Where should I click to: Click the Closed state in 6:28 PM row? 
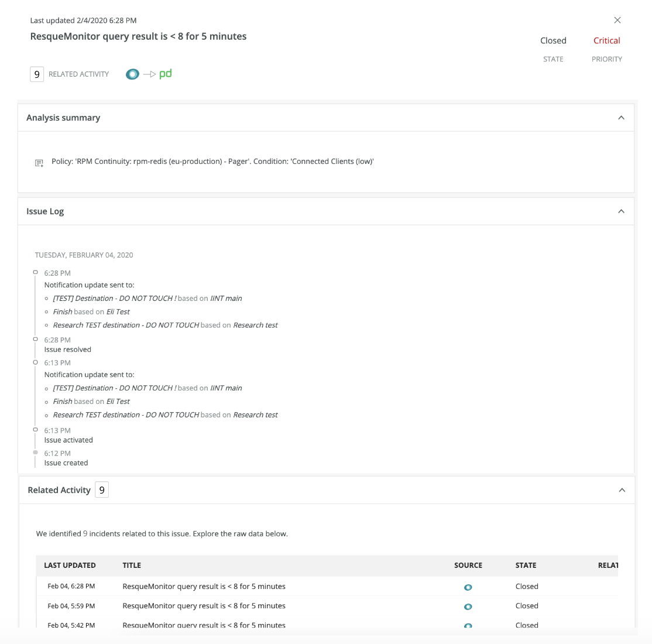pyautogui.click(x=527, y=586)
